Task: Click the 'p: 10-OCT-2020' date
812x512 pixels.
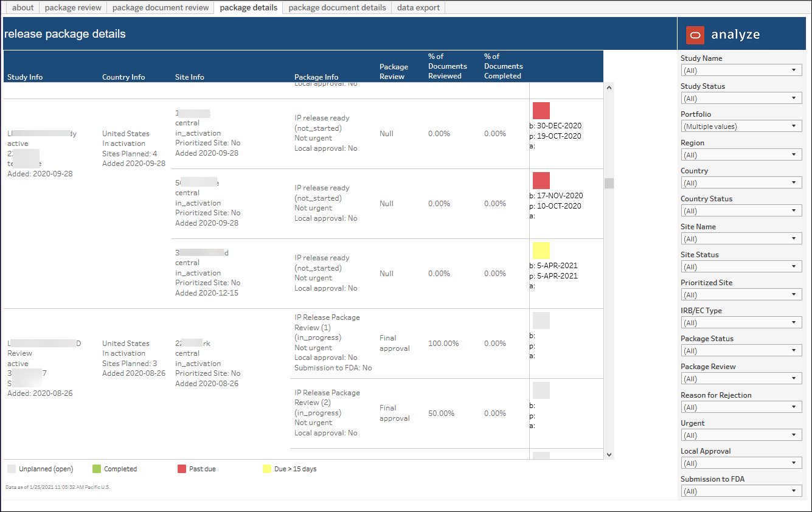Action: click(x=555, y=206)
